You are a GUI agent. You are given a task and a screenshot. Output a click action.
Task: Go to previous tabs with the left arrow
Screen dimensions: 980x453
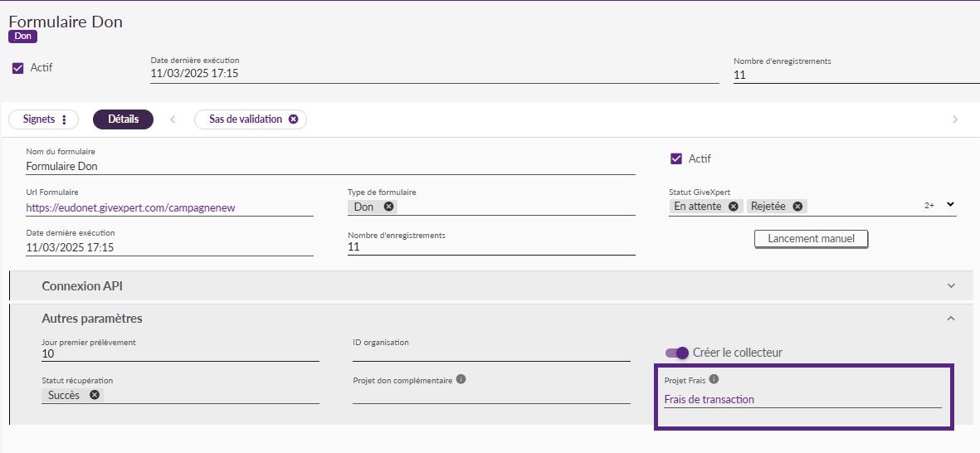(173, 119)
